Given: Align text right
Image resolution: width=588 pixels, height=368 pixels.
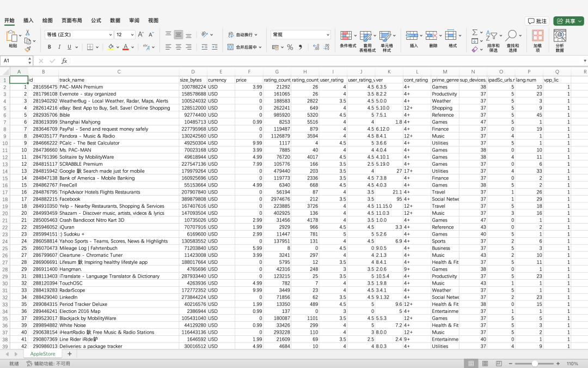Looking at the screenshot, I should (188, 47).
